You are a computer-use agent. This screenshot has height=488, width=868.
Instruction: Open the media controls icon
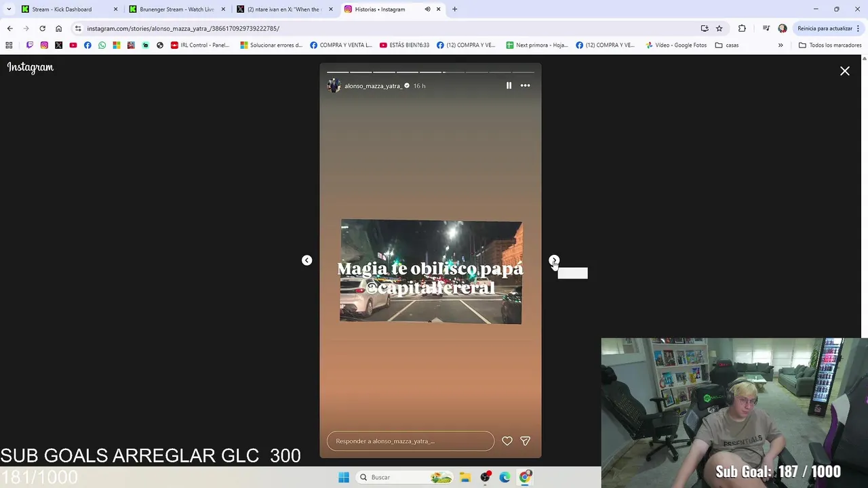coord(766,28)
